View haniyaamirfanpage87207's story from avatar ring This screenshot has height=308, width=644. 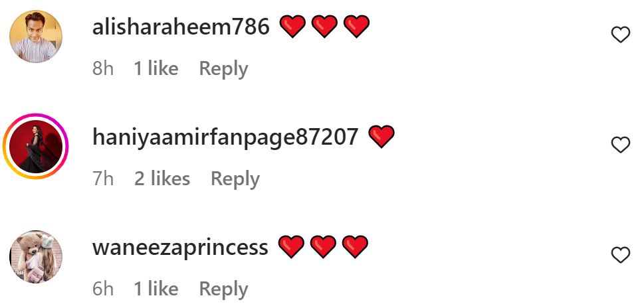tap(36, 147)
